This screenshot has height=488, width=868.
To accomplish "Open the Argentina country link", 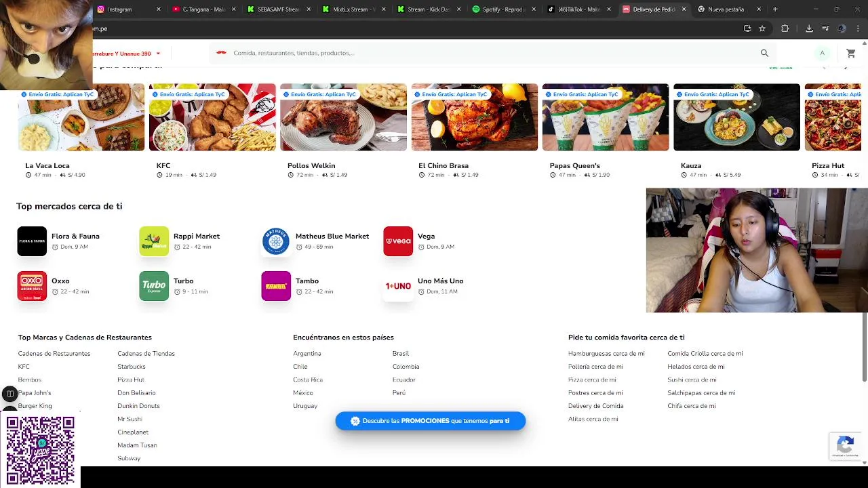I will tap(307, 354).
